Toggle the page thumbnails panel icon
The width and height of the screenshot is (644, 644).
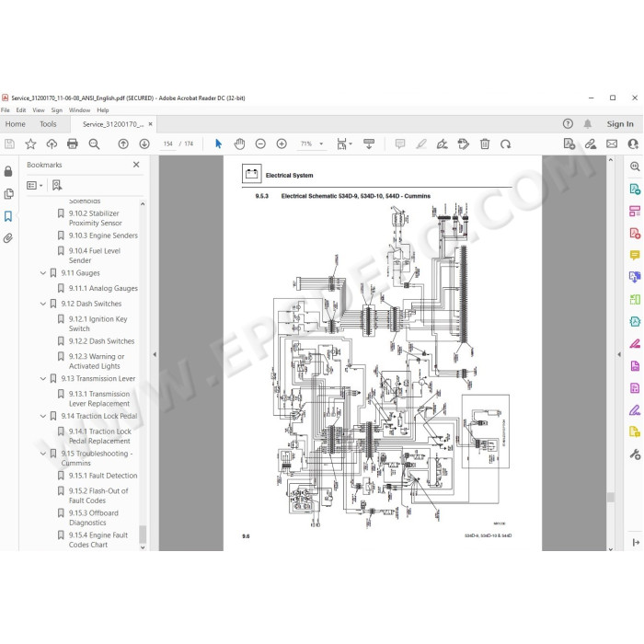(8, 194)
